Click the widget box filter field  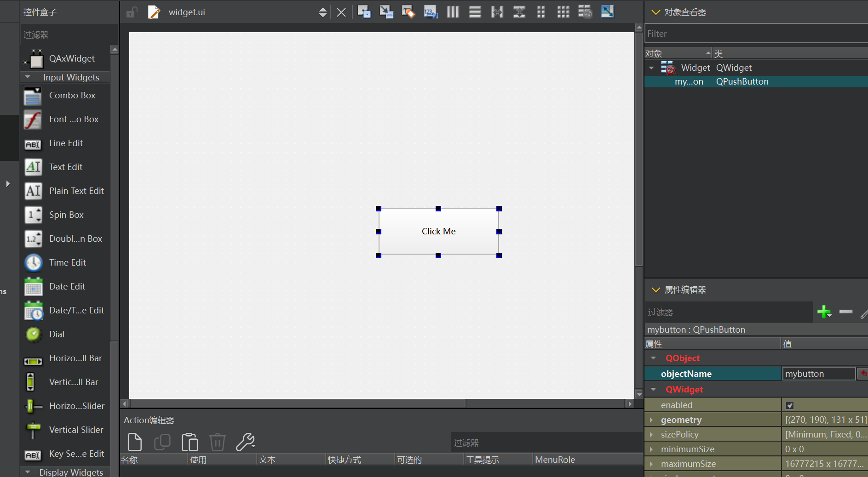pos(68,34)
